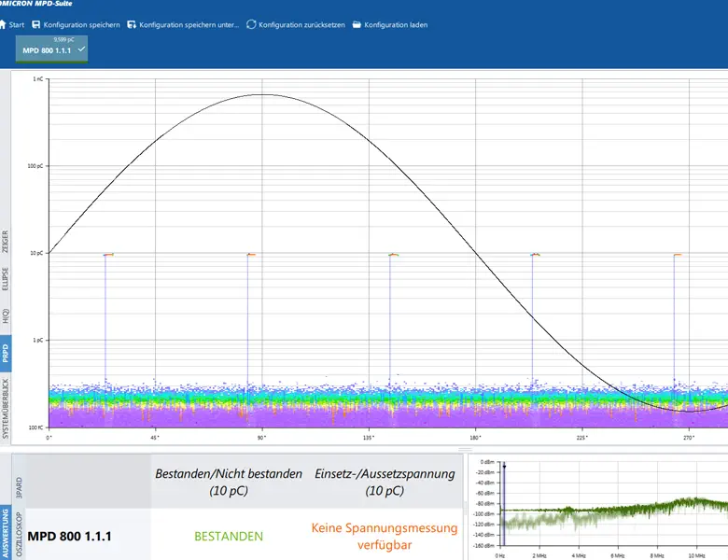Click the Konfiguration speichern floppy disk icon

(x=36, y=24)
